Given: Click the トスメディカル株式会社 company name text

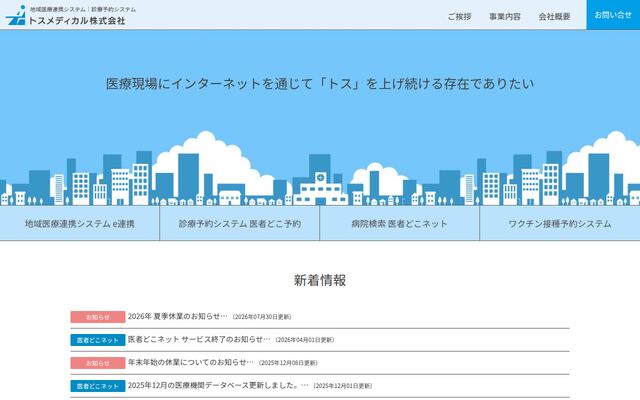Looking at the screenshot, I should click(x=77, y=20).
